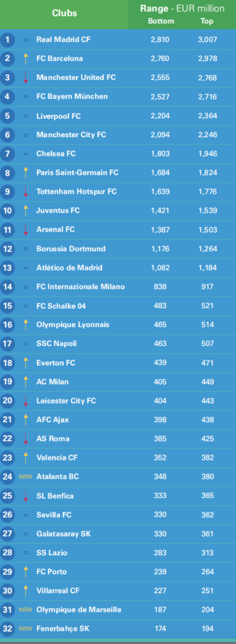
Task: Click the red down arrow beside Tottenham Hotspur FC
Action: [x=26, y=192]
